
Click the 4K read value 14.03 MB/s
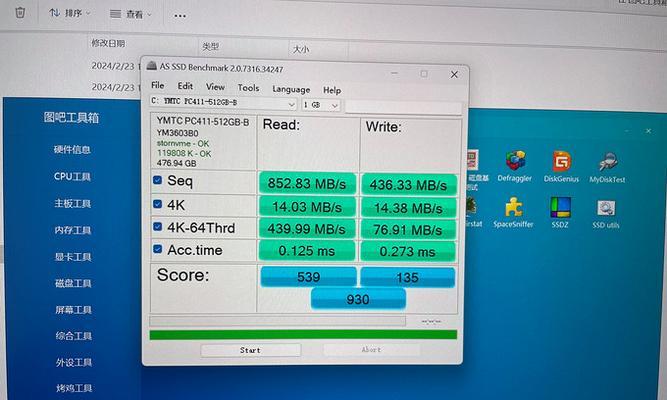pyautogui.click(x=307, y=207)
